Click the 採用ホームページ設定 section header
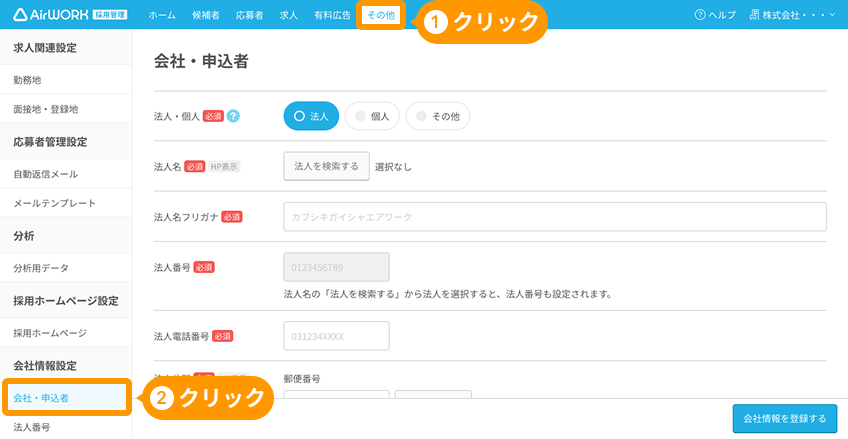The height and width of the screenshot is (439, 848). [66, 301]
